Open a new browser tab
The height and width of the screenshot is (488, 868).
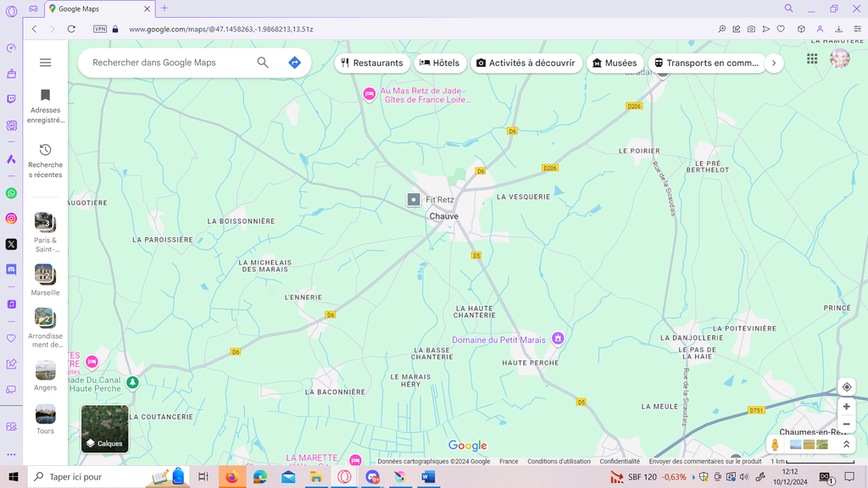point(164,8)
